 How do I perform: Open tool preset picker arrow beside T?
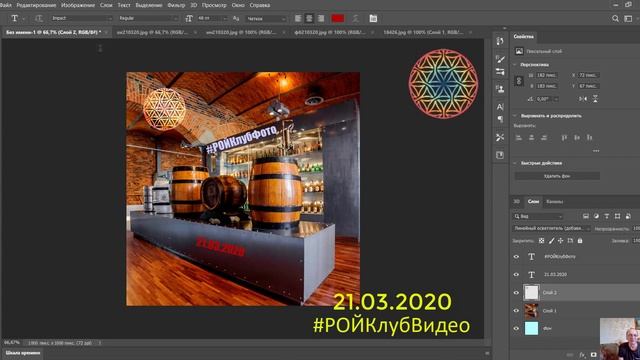coord(24,19)
